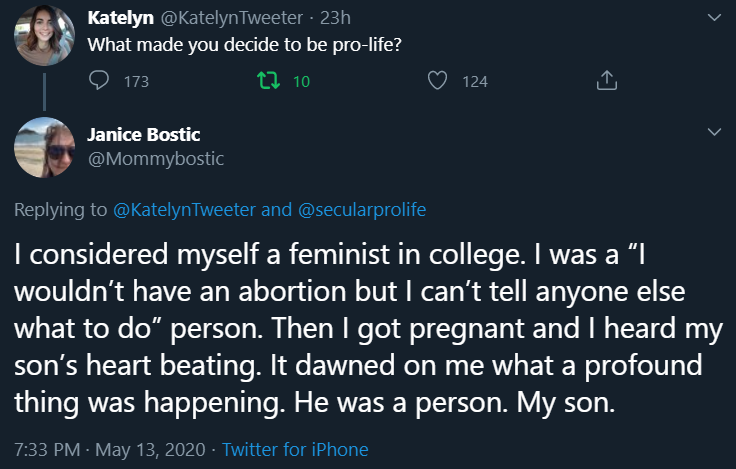The height and width of the screenshot is (469, 736).
Task: Expand the chevron menu on Katelyn's tweet
Action: 714,19
